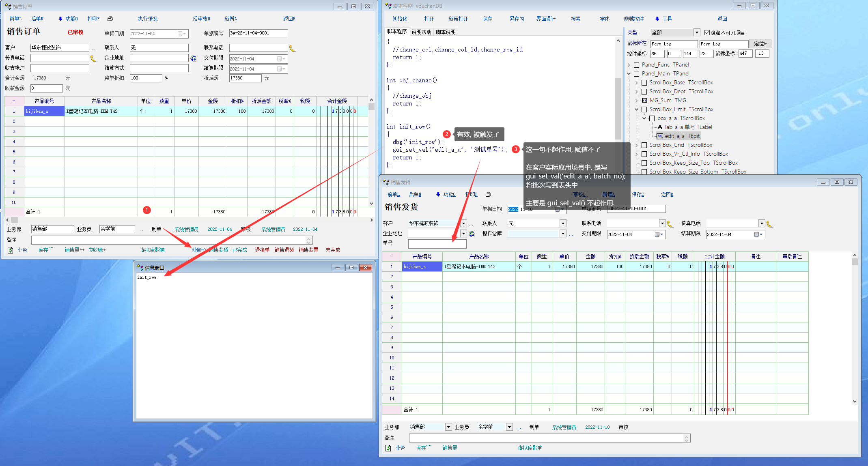Click the 定位G button
Image resolution: width=868 pixels, height=466 pixels.
pyautogui.click(x=760, y=43)
